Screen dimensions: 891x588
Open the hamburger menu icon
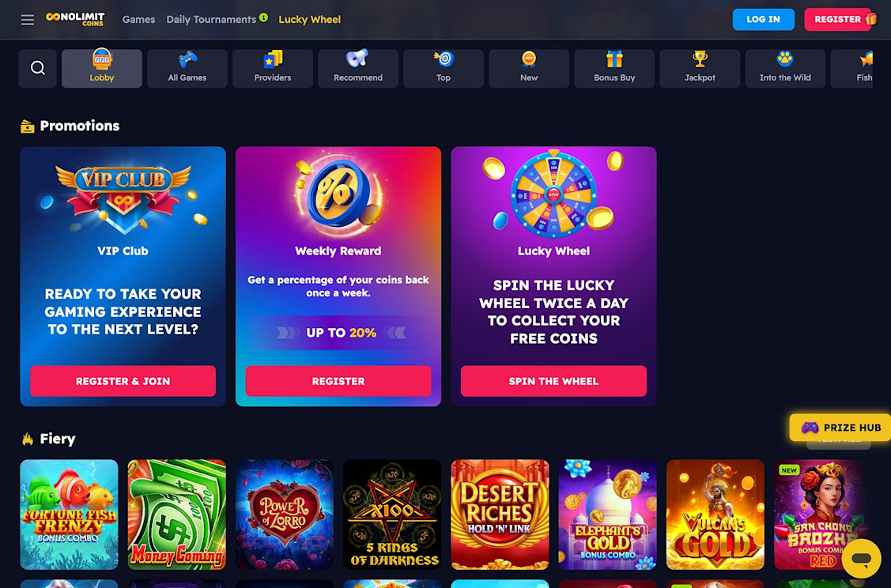click(27, 20)
